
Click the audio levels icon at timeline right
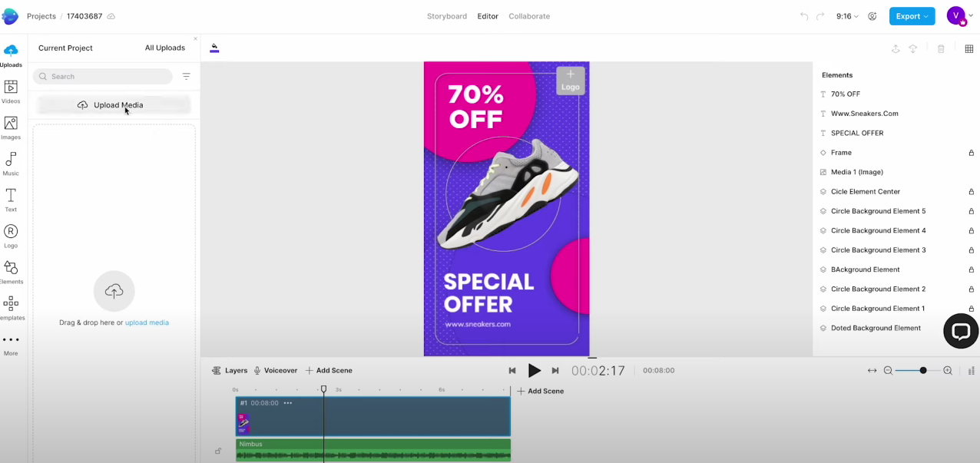pos(971,371)
